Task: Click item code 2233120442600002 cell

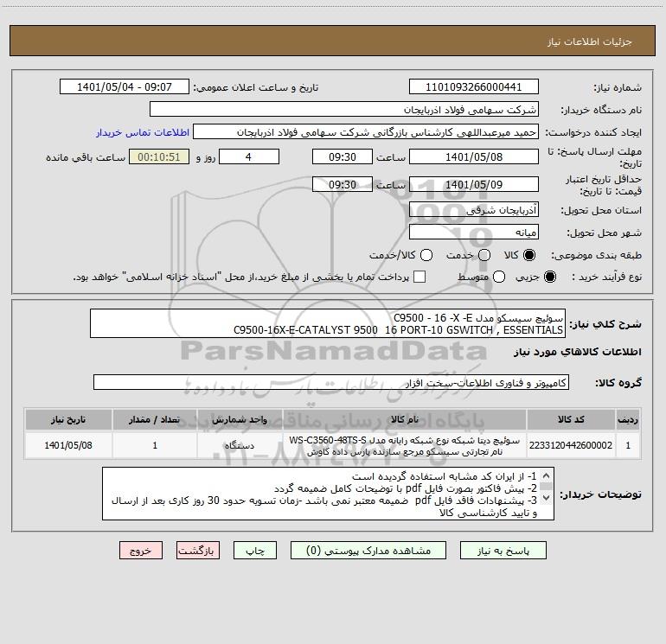Action: tap(571, 445)
